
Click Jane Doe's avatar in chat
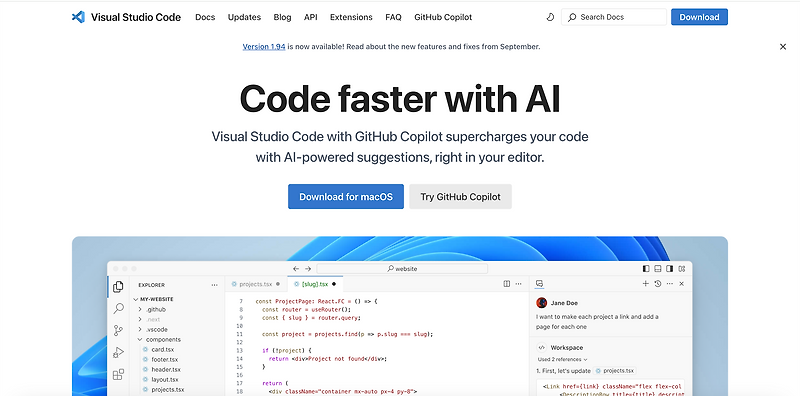542,303
